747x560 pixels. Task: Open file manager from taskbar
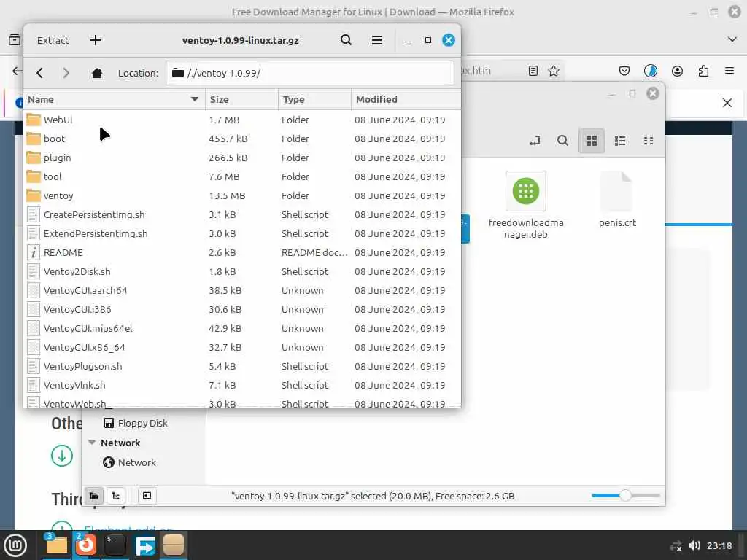56,545
